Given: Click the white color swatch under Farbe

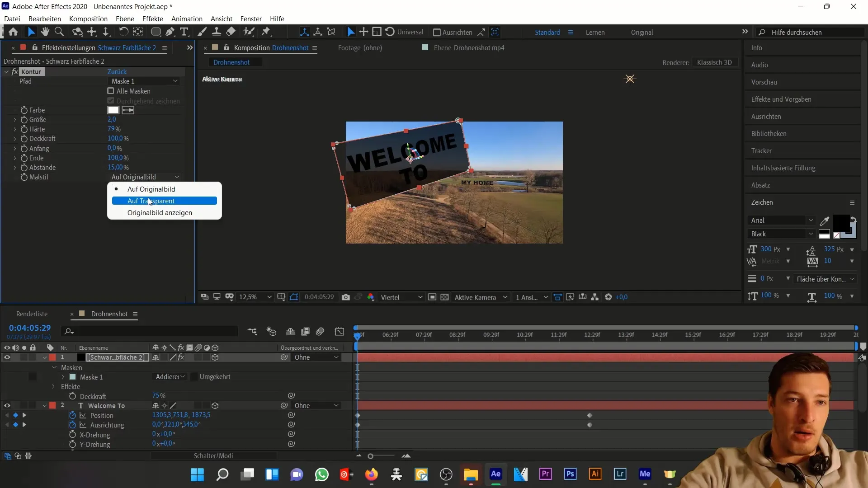Looking at the screenshot, I should (x=114, y=110).
